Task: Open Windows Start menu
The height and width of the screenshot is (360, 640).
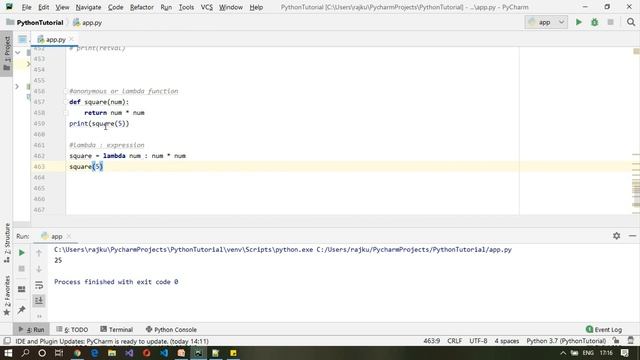Action: click(x=8, y=353)
